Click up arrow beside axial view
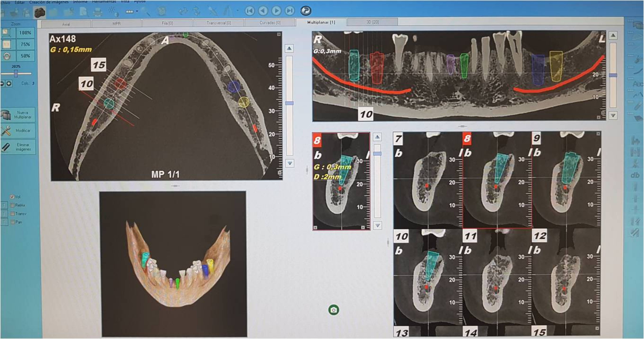 289,48
